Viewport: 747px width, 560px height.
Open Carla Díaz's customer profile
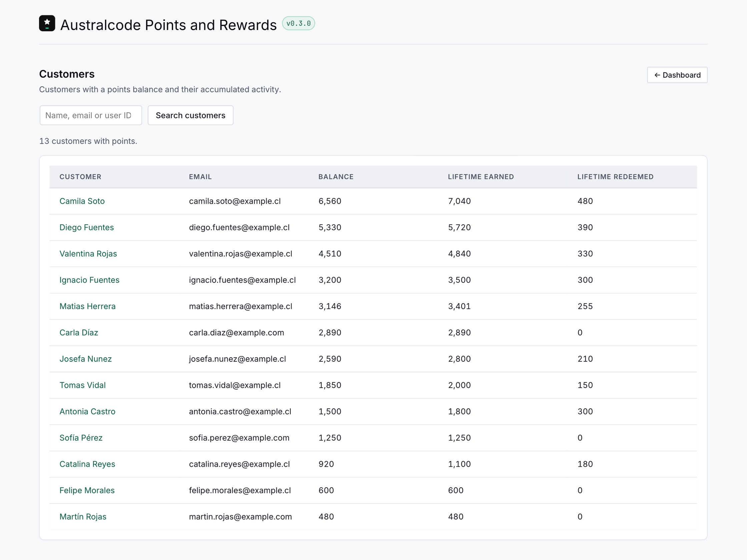79,333
